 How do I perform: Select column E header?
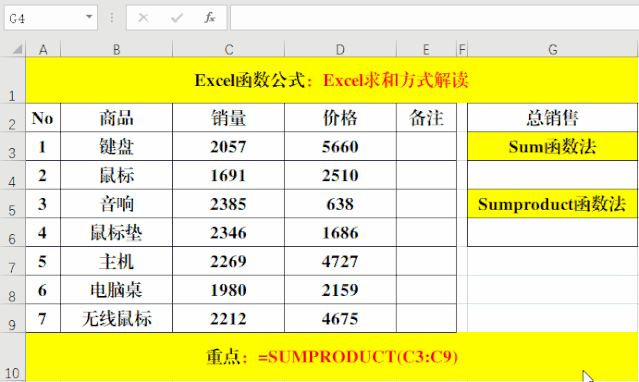point(426,49)
